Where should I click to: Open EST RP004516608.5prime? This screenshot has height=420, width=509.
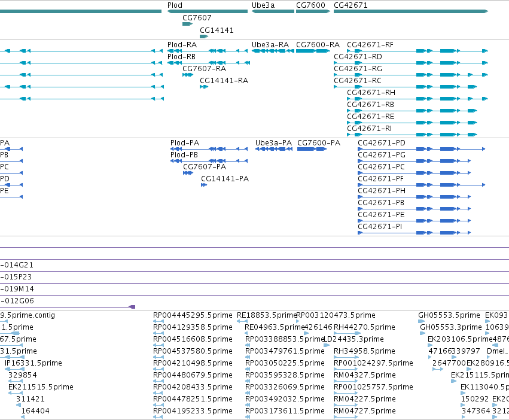tap(159, 345)
